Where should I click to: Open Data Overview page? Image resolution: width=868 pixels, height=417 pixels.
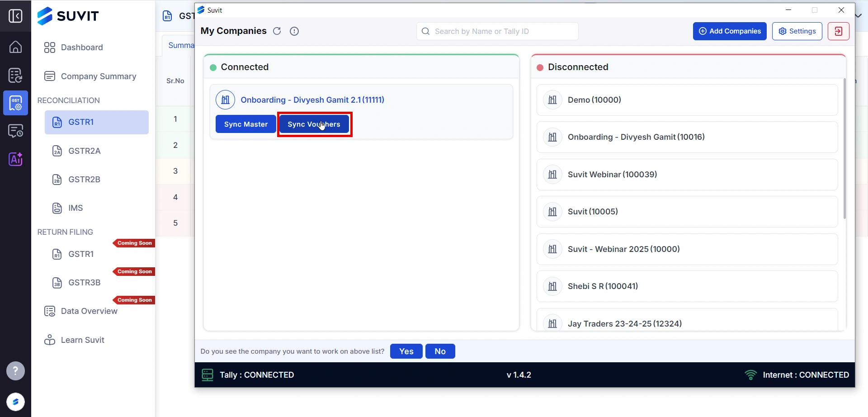(81, 311)
